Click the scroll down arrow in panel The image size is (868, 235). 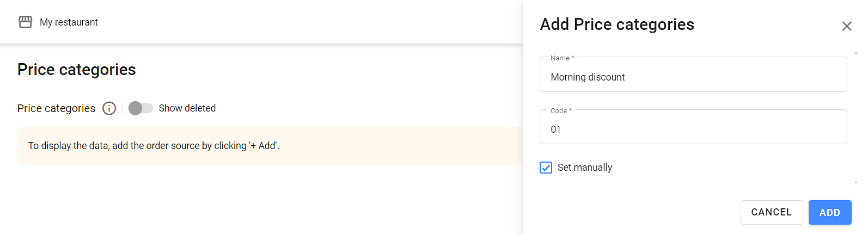(856, 183)
